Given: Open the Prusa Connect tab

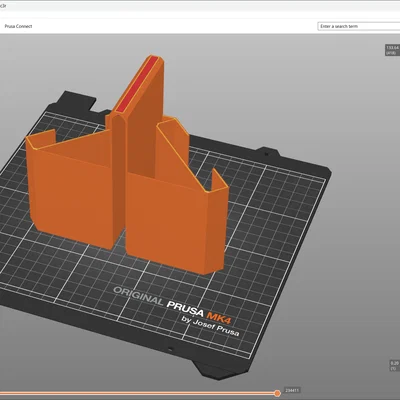Looking at the screenshot, I should (18, 26).
